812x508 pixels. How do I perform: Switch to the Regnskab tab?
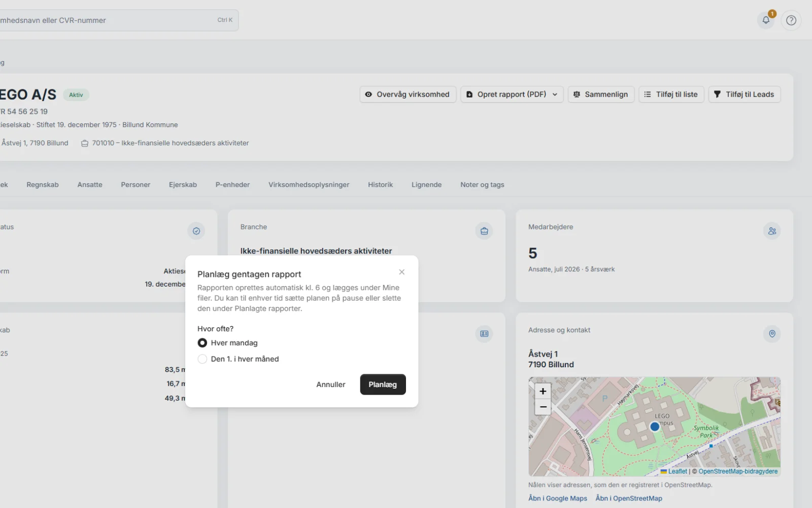43,185
